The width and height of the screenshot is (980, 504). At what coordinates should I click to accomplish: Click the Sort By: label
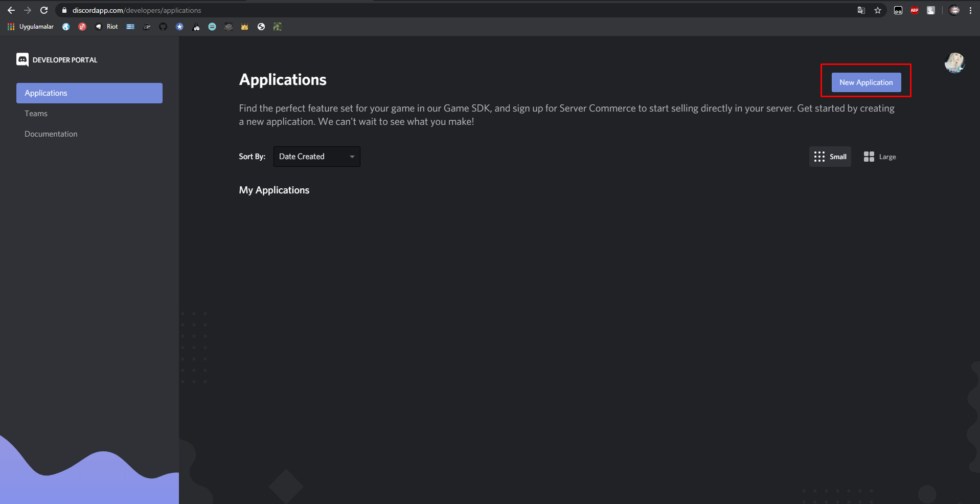coord(252,157)
